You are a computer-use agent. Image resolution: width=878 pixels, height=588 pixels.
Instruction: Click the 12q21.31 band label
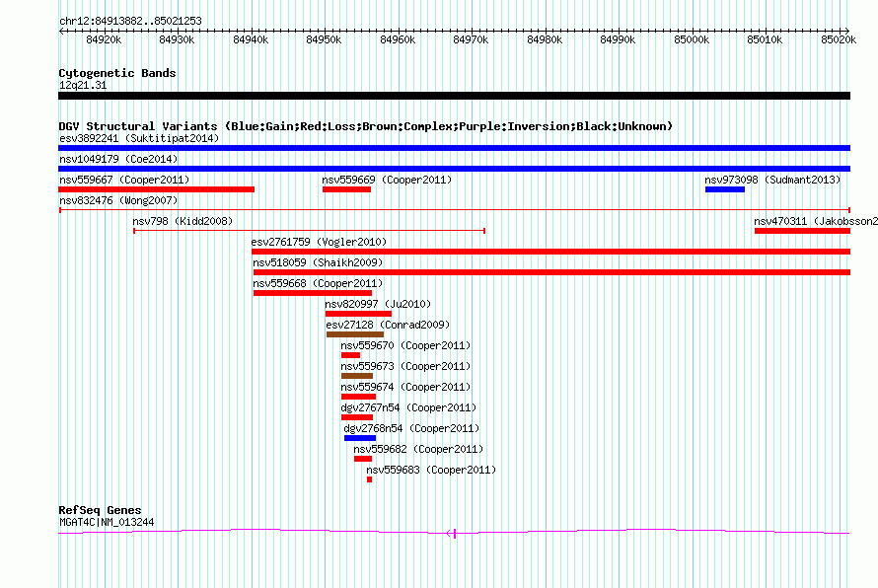pyautogui.click(x=83, y=85)
